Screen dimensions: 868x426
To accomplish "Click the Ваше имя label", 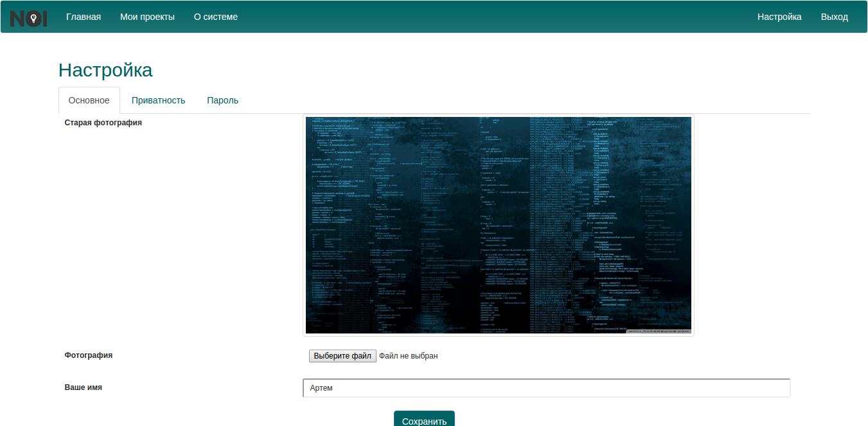I will pyautogui.click(x=84, y=387).
